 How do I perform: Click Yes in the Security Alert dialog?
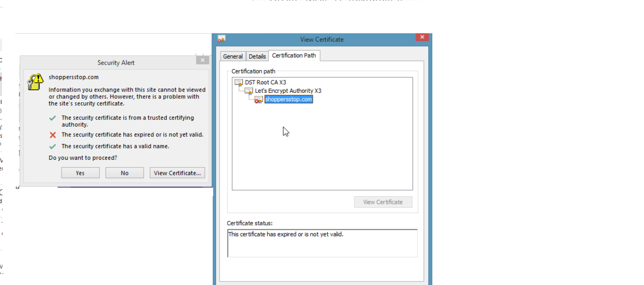[80, 173]
